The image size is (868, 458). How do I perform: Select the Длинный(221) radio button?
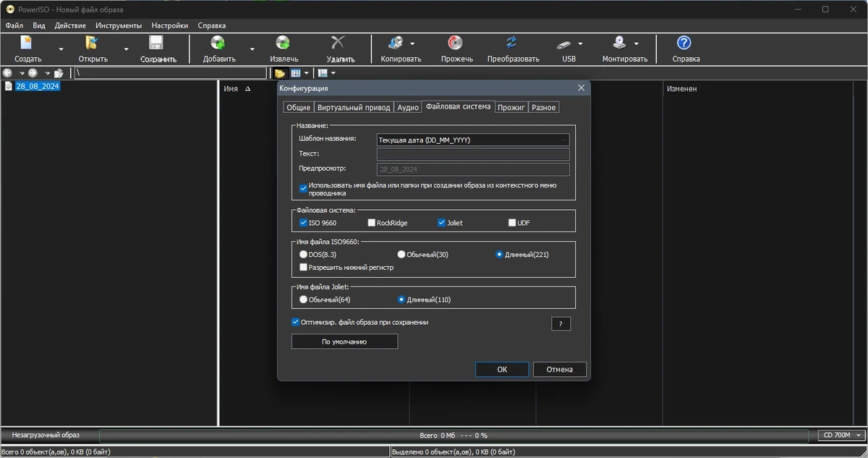pos(499,255)
